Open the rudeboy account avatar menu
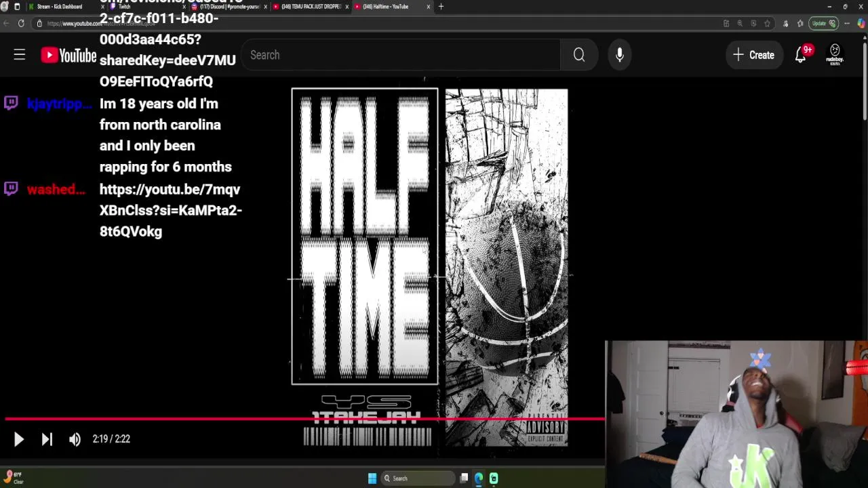The height and width of the screenshot is (488, 868). pos(835,55)
